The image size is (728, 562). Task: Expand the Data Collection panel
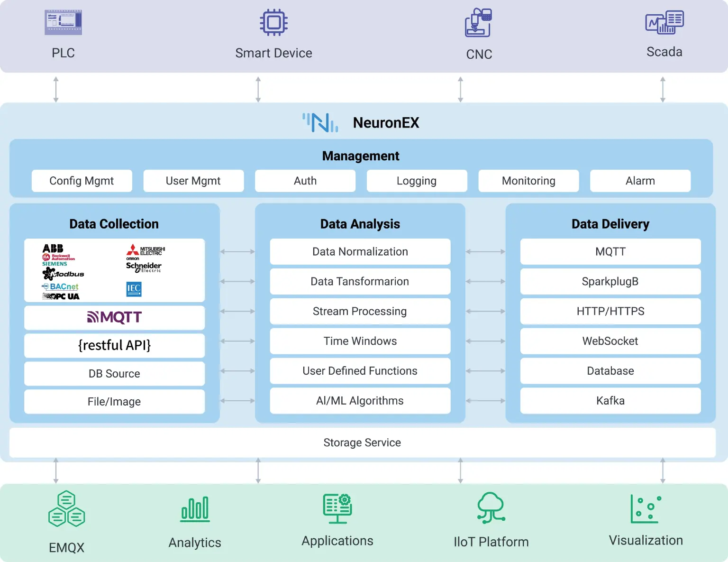(114, 224)
